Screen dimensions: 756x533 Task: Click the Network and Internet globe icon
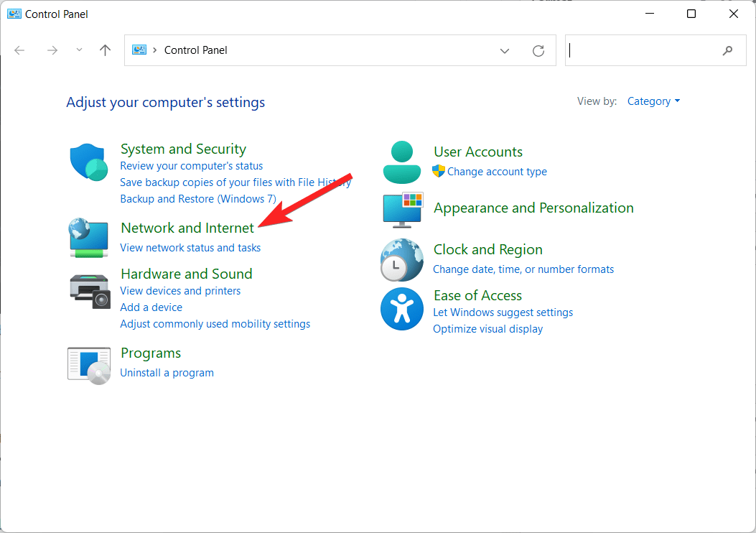click(x=88, y=238)
